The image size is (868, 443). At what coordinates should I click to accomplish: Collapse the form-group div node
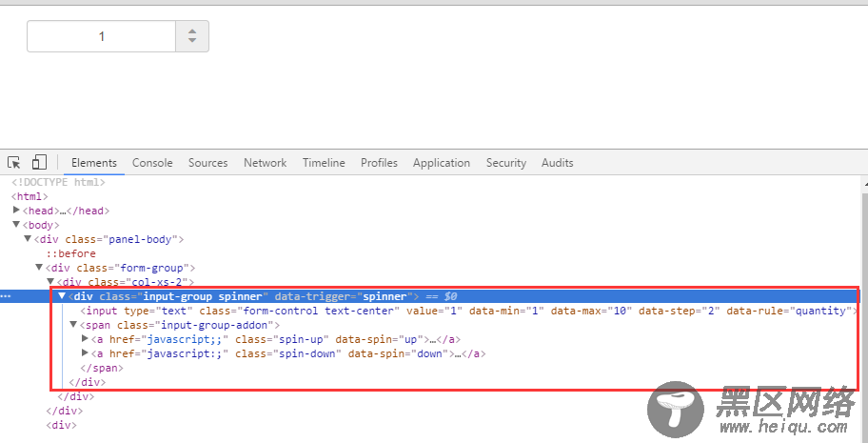coord(39,268)
